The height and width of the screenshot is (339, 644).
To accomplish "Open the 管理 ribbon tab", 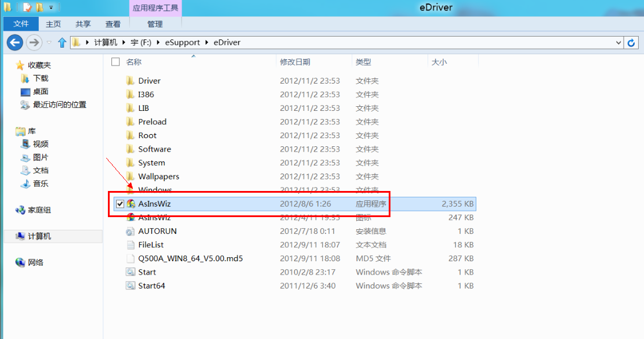I will point(155,24).
